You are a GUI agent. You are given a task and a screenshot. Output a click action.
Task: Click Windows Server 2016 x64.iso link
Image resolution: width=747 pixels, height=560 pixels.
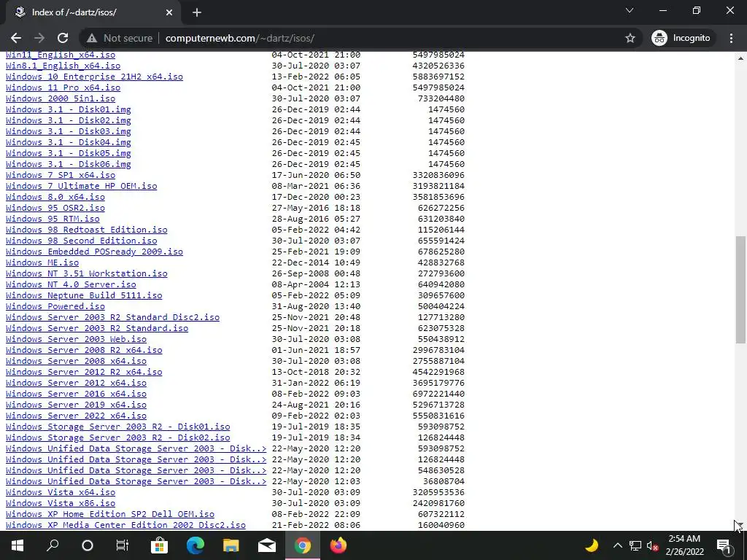[76, 394]
